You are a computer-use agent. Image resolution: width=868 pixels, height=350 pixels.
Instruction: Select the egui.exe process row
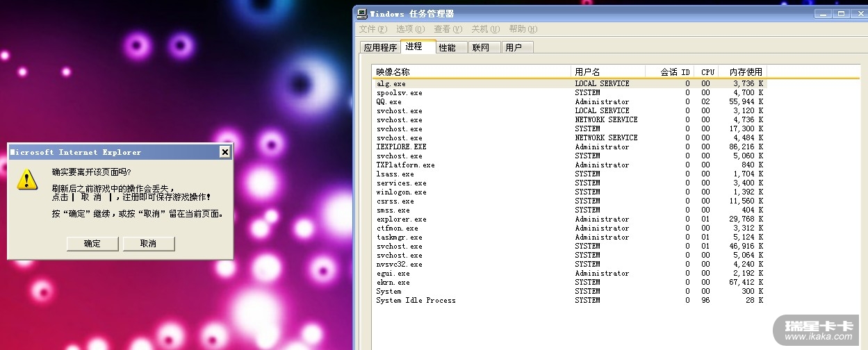tap(569, 273)
